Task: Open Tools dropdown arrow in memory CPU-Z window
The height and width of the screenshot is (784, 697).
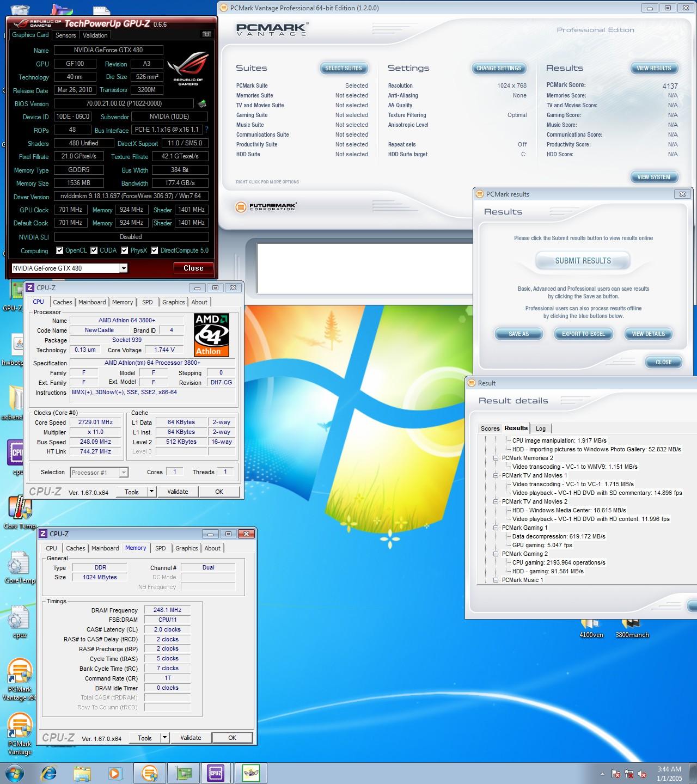Action: point(165,738)
